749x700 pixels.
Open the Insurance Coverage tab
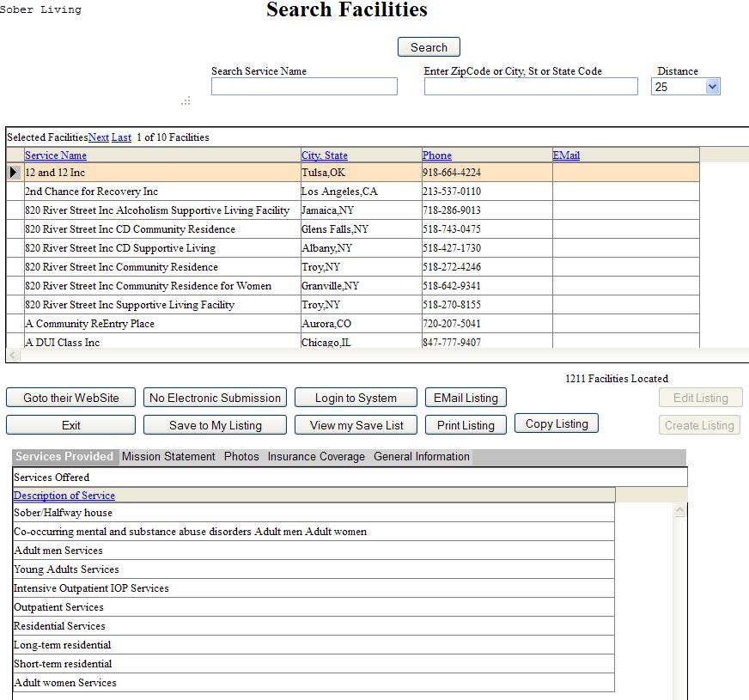tap(316, 457)
